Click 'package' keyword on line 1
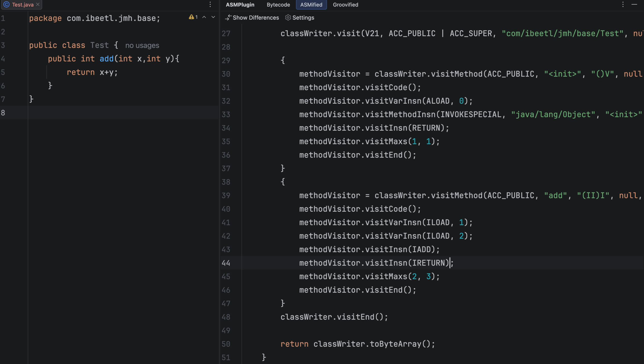This screenshot has width=644, height=364. click(45, 18)
